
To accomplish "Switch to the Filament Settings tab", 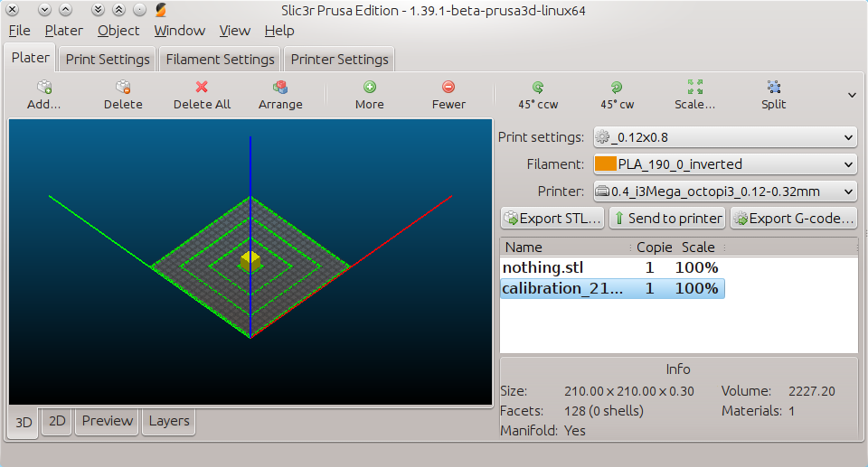I will coord(221,60).
